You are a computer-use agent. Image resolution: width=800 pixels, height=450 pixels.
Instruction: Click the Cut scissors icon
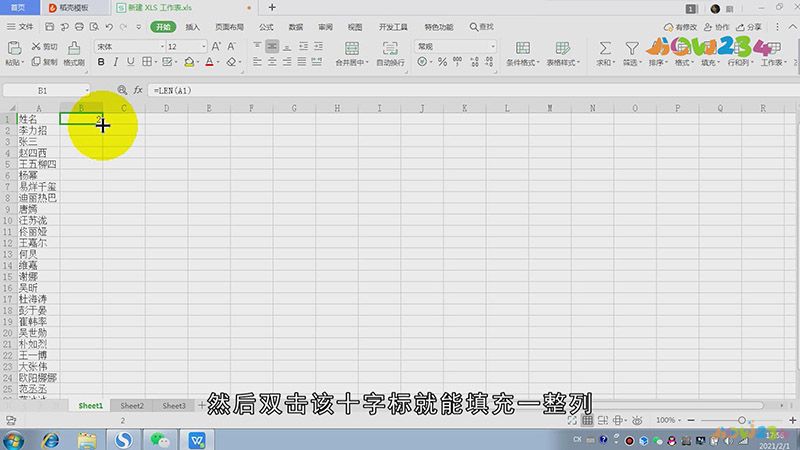36,46
